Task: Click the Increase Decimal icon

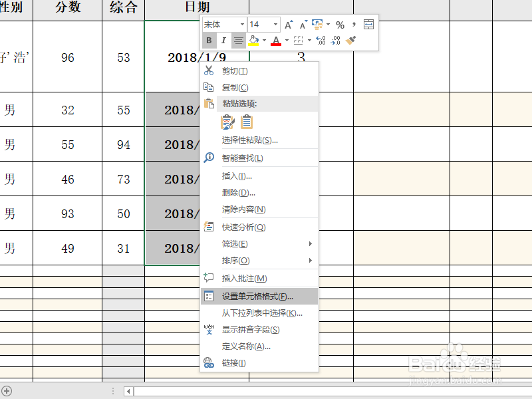Action: (x=320, y=40)
